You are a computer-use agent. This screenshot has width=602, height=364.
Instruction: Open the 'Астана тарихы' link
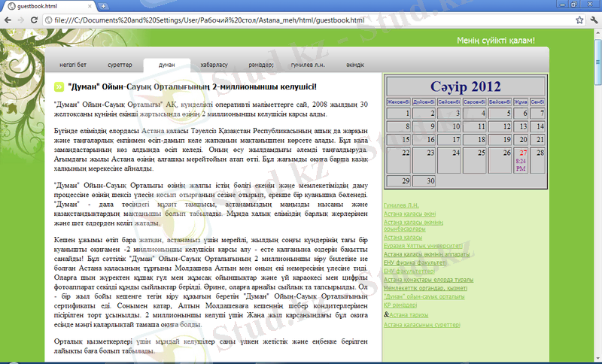(x=409, y=315)
